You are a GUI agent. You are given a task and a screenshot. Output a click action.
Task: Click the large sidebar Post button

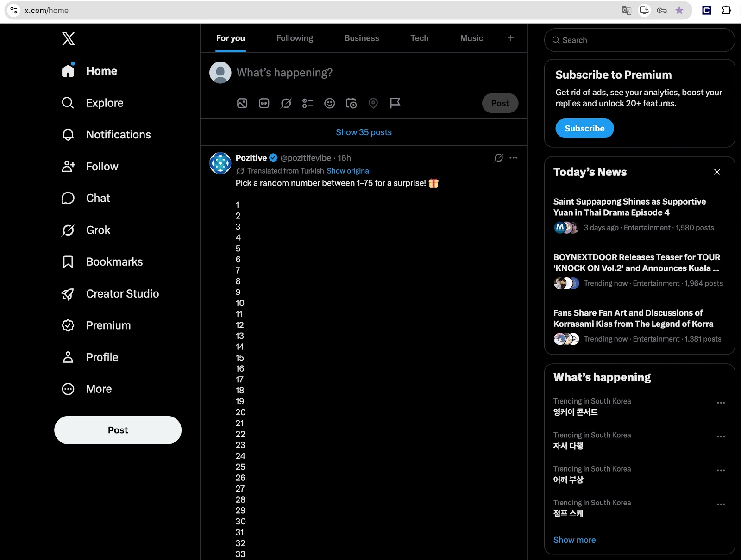click(x=118, y=430)
